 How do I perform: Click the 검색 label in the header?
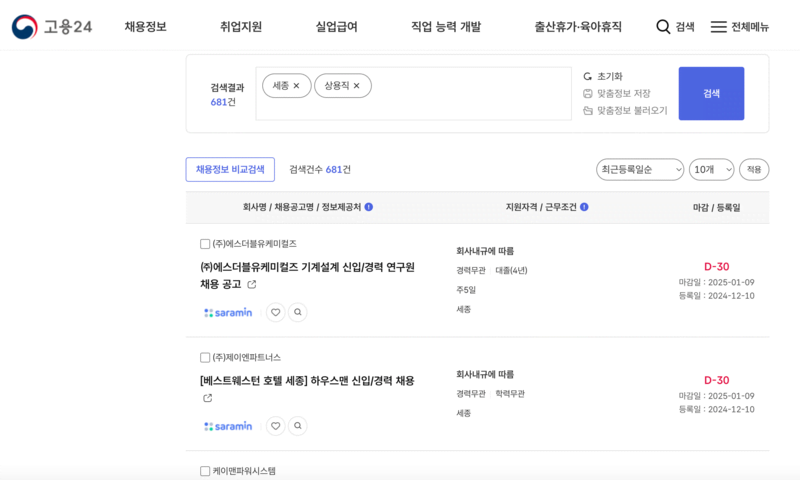click(x=685, y=27)
